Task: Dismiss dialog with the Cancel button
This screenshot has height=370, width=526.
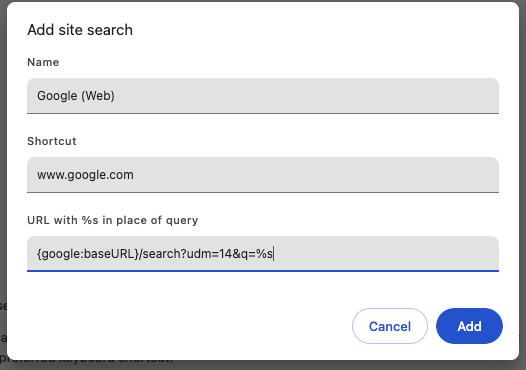Action: tap(390, 326)
